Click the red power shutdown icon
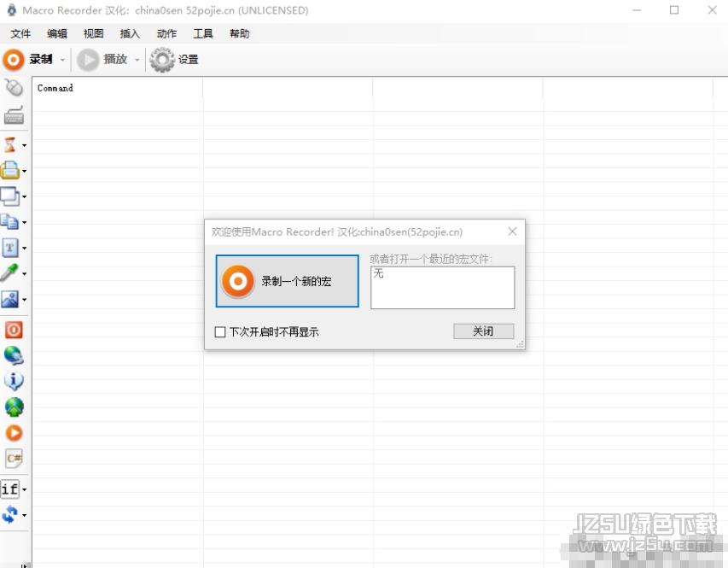Image resolution: width=728 pixels, height=568 pixels. click(14, 330)
